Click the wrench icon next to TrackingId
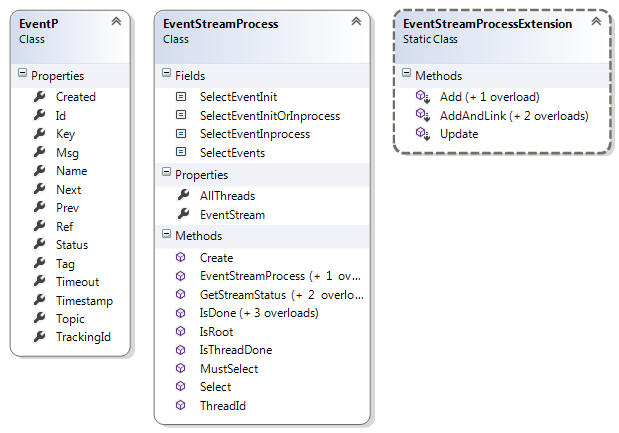This screenshot has width=619, height=433. 39,336
